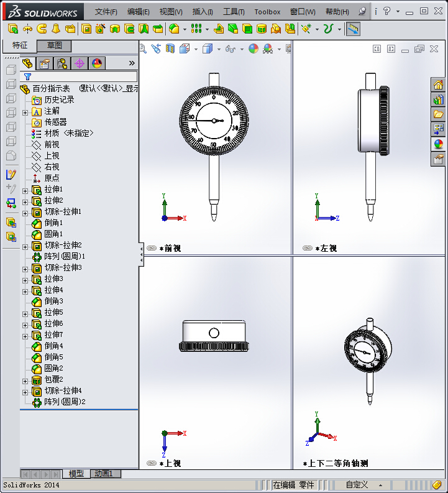Click the Linear Pattern tool icon
This screenshot has height=493, width=448.
196,29
